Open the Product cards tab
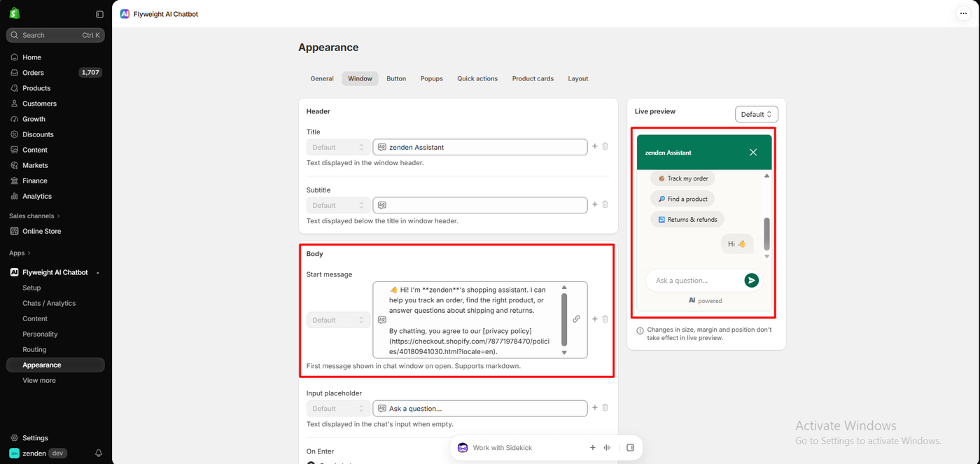The width and height of the screenshot is (980, 464). click(x=533, y=78)
